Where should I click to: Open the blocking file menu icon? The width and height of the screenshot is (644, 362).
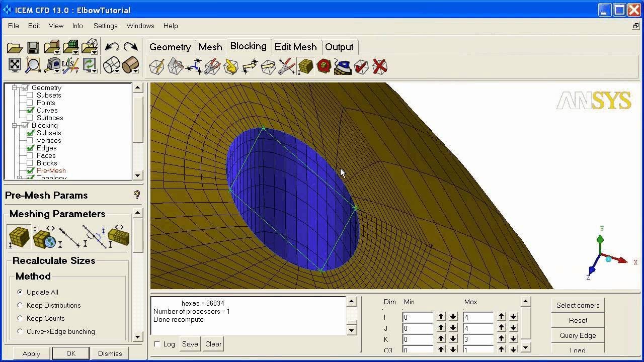(89, 47)
